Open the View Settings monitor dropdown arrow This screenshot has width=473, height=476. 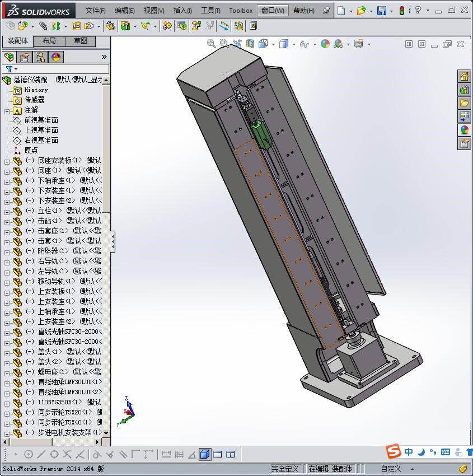(369, 44)
